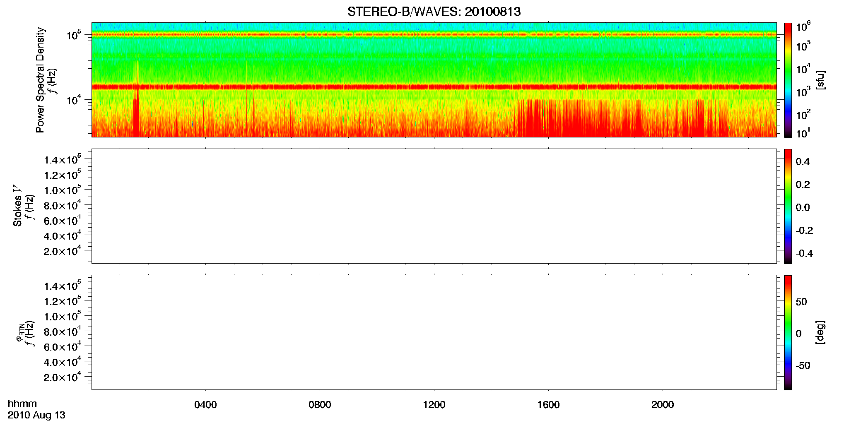Click the empty phi RTN panel
The height and width of the screenshot is (447, 868).
click(x=434, y=332)
